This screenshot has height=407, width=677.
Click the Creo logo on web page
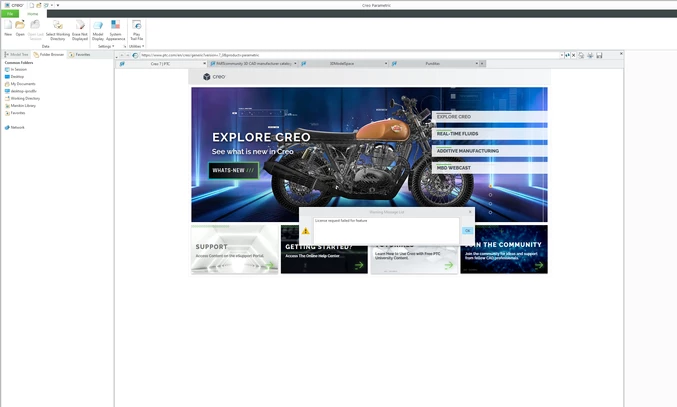point(214,76)
